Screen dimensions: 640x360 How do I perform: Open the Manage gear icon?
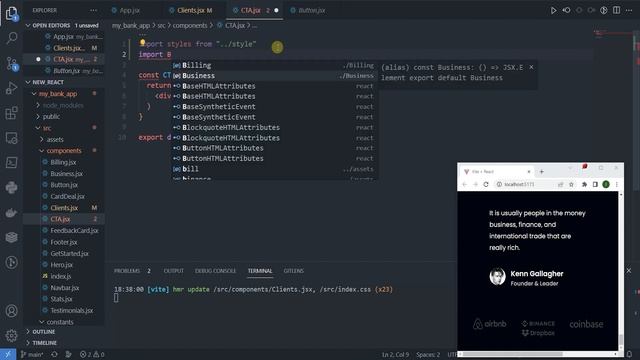coord(11,336)
